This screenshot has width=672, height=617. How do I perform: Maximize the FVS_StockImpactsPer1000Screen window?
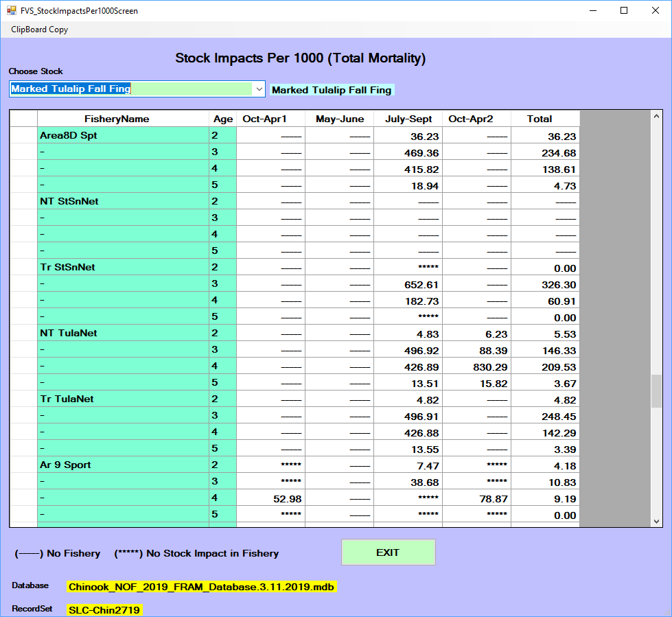pyautogui.click(x=624, y=10)
